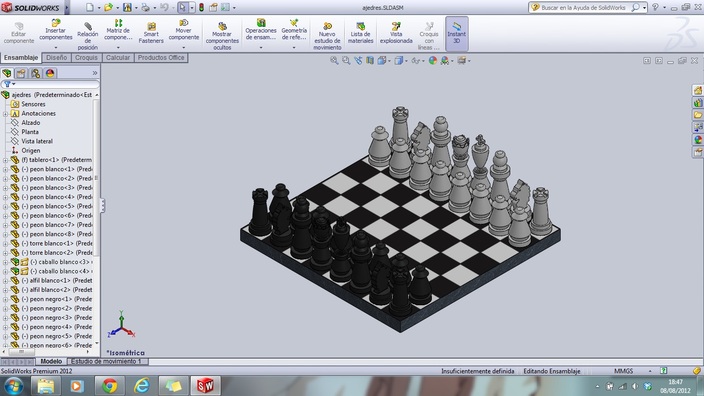Click Edit appearance color sphere icon
Image resolution: width=704 pixels, height=396 pixels.
click(433, 61)
